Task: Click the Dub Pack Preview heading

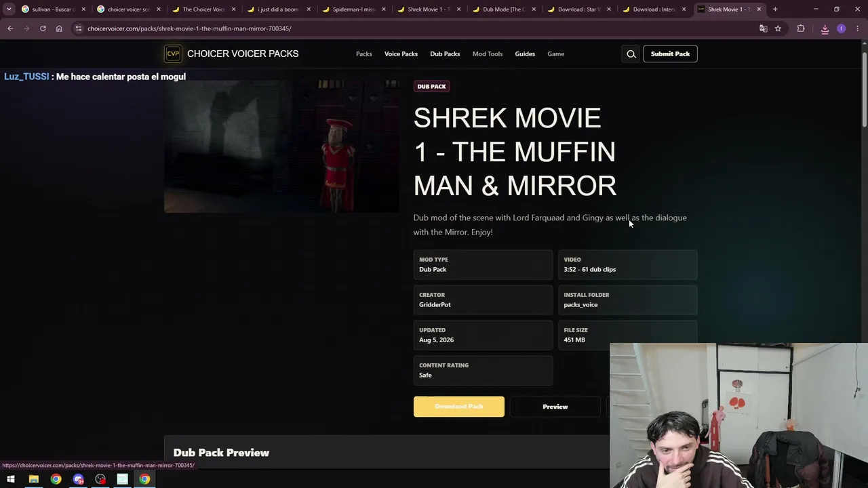Action: (x=221, y=453)
